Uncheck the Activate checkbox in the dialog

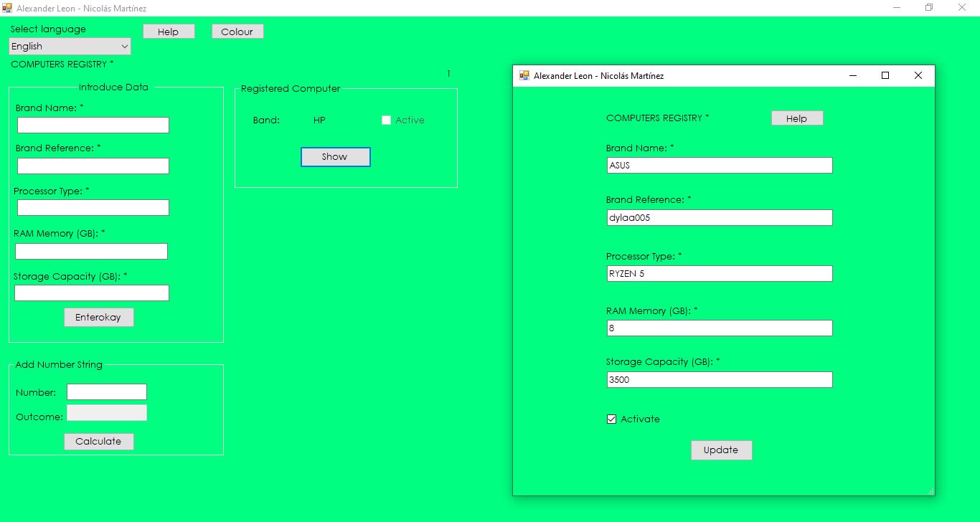coord(611,419)
